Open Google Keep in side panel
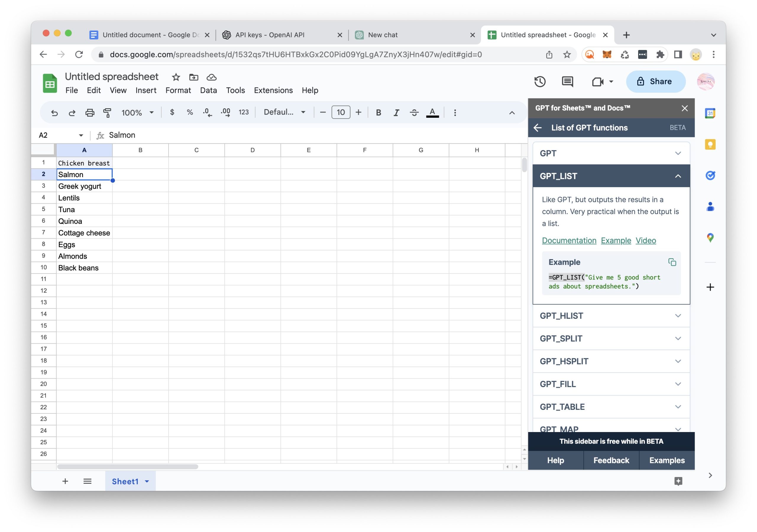 [710, 145]
